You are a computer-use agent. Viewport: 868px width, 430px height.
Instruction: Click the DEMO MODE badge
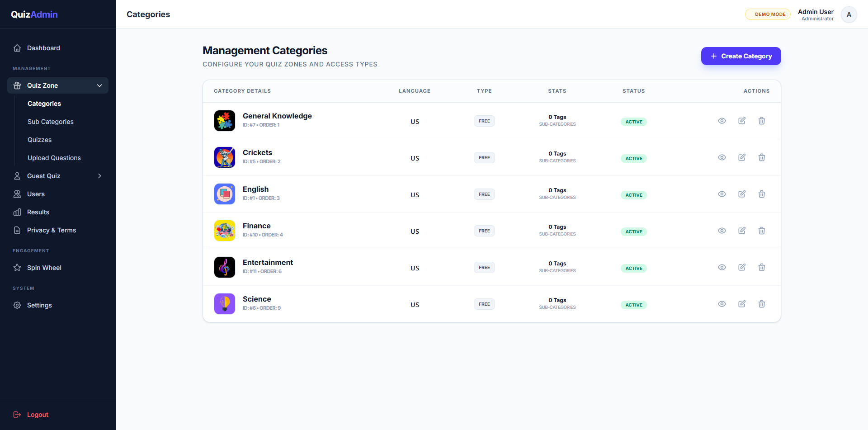768,14
